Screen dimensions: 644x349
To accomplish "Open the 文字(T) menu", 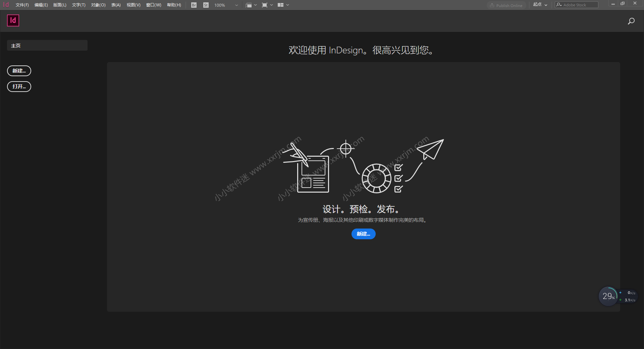I will (x=78, y=5).
